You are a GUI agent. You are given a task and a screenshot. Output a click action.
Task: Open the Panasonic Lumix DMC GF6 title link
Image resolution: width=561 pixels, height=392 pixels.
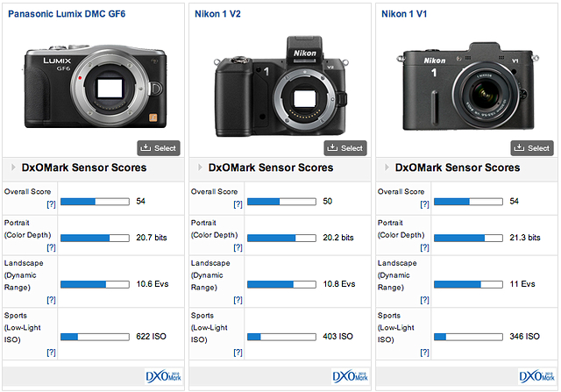tap(67, 14)
